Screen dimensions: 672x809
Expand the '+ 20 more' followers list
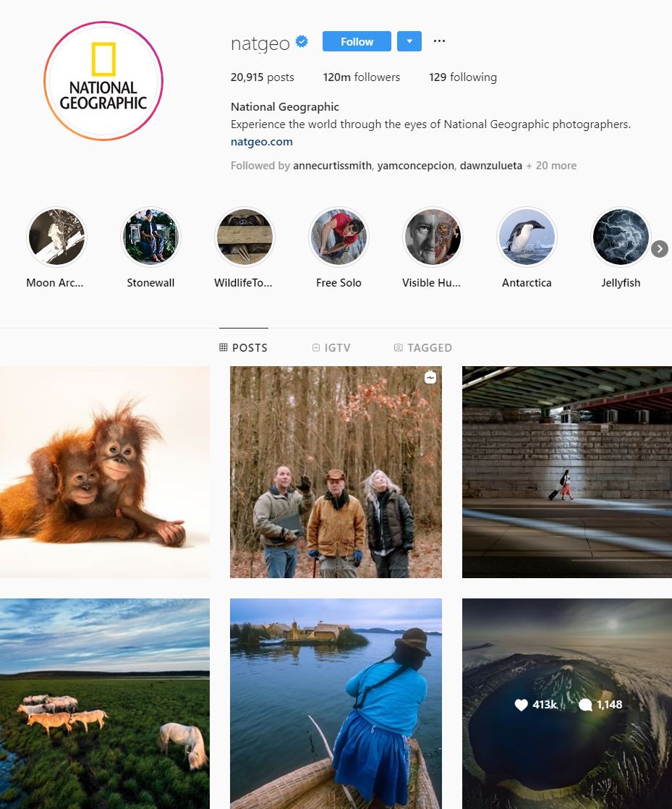[x=551, y=166]
